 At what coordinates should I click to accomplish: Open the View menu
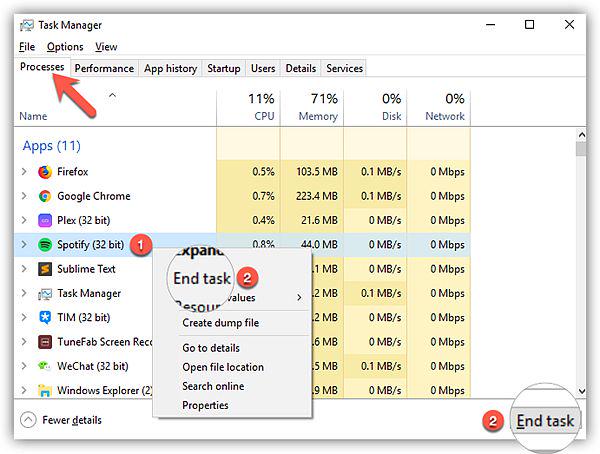[x=106, y=47]
